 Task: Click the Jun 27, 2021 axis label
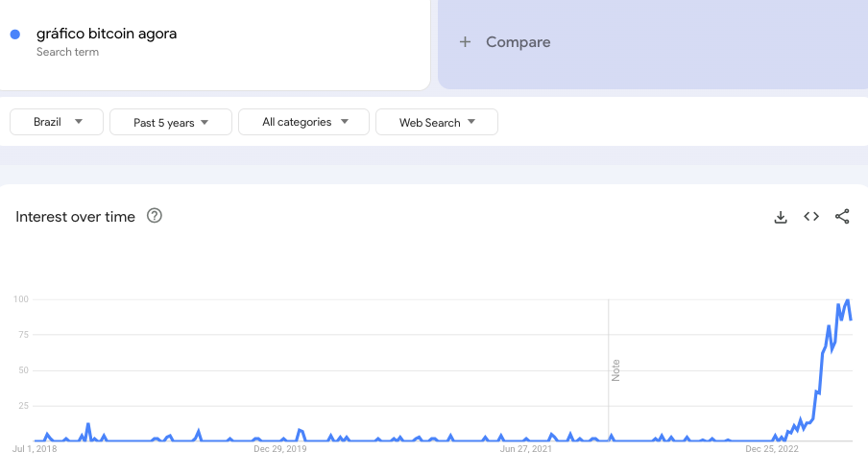526,448
